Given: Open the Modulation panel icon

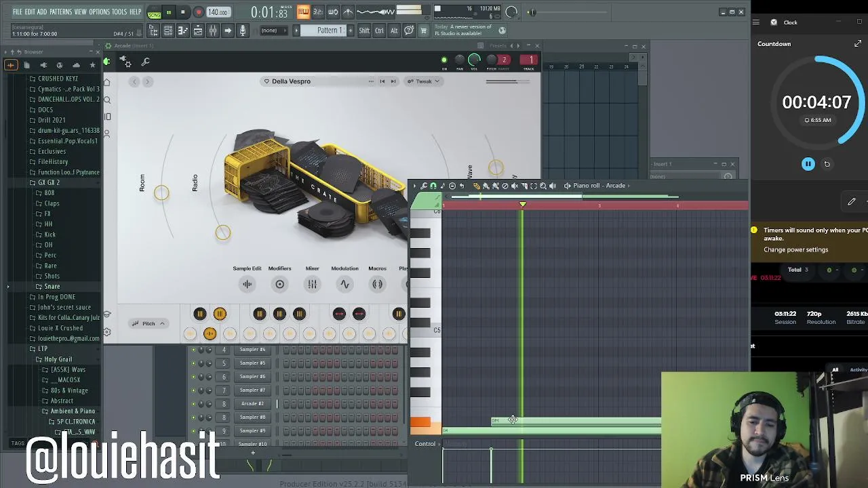Looking at the screenshot, I should pos(344,284).
